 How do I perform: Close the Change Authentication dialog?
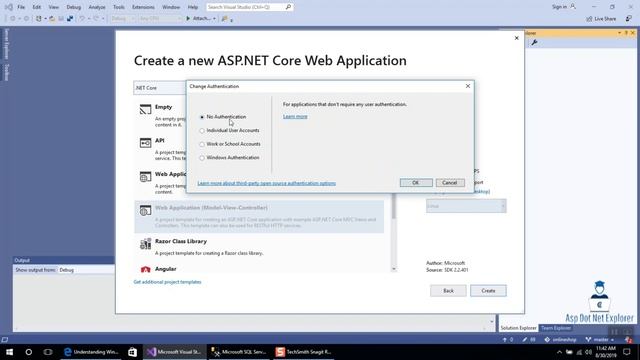(468, 86)
